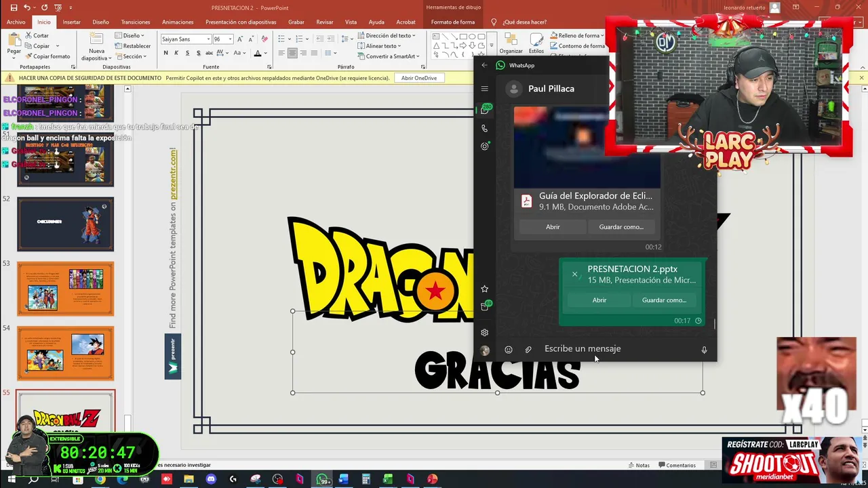Click Abrir OneDrive button

419,78
